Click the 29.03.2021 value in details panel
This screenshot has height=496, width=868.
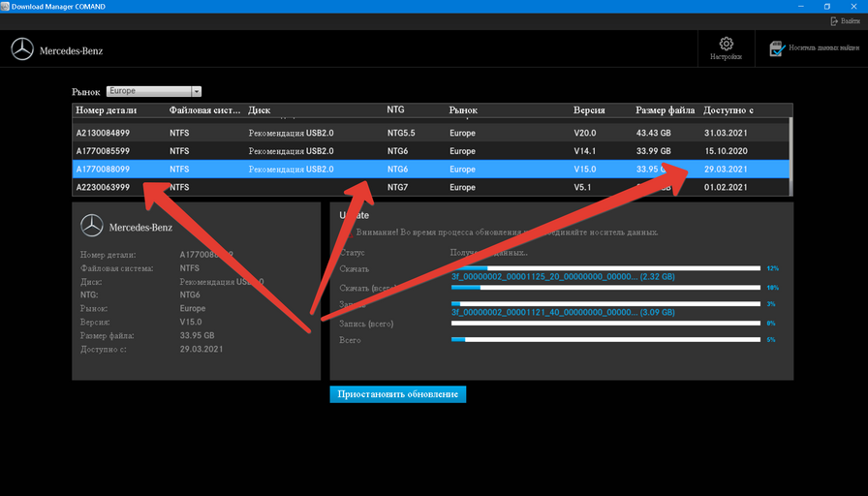(201, 349)
